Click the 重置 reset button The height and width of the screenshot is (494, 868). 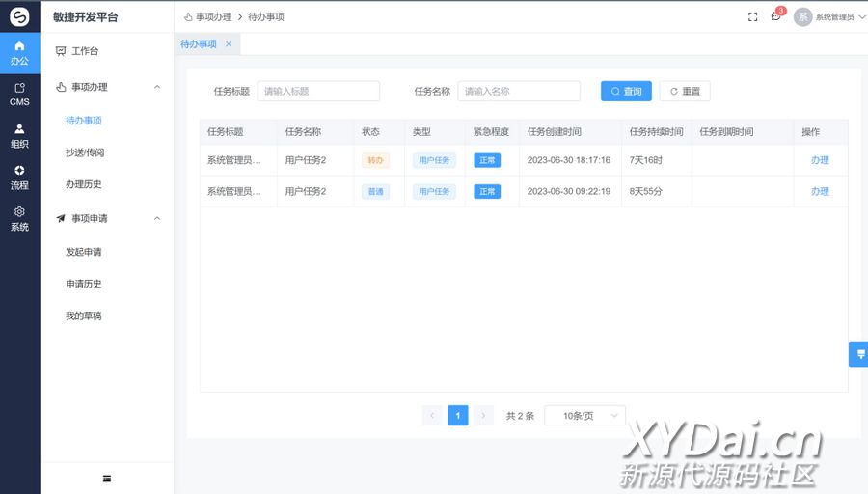coord(685,91)
